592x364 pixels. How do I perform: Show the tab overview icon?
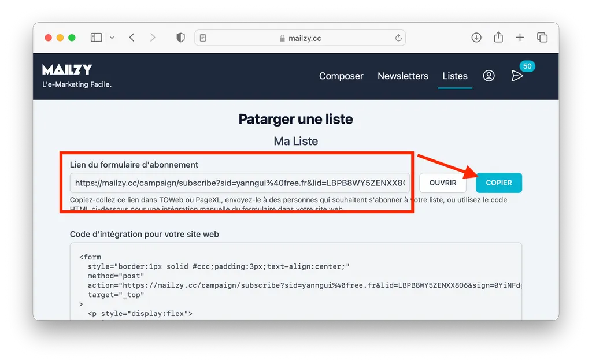click(542, 38)
